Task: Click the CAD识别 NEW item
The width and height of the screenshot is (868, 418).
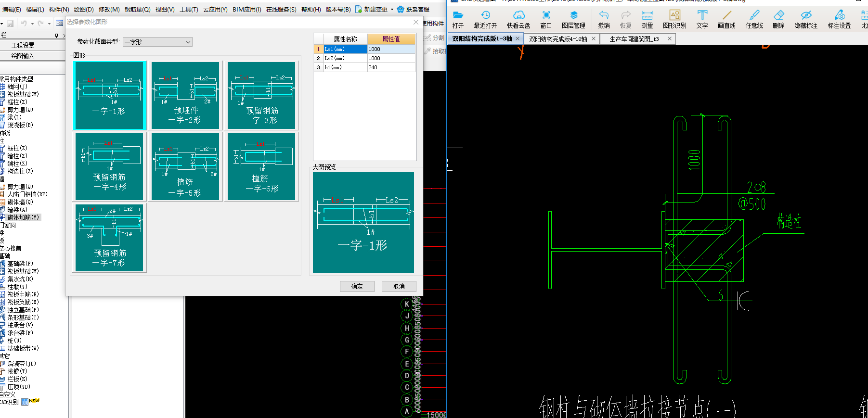Action: coord(19,402)
